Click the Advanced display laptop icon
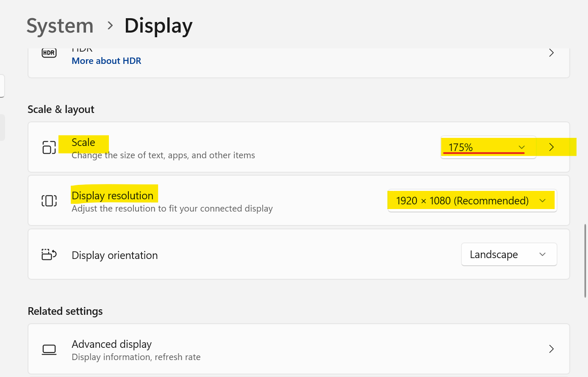This screenshot has height=377, width=588. click(x=49, y=349)
